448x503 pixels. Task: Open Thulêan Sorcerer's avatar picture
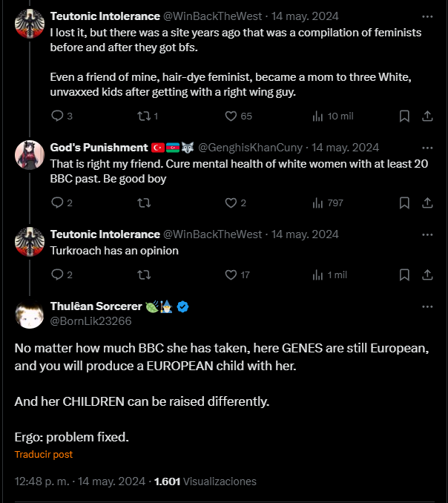(x=29, y=315)
